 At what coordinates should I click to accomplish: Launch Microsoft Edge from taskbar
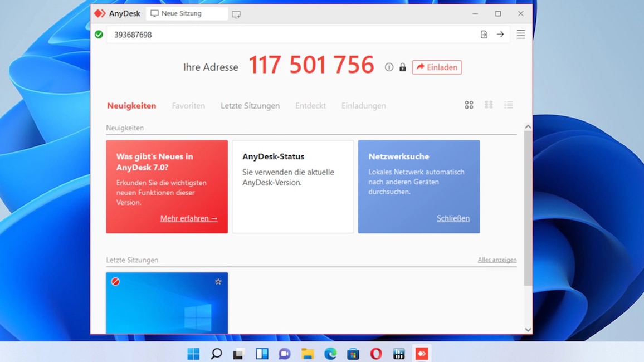(x=330, y=354)
